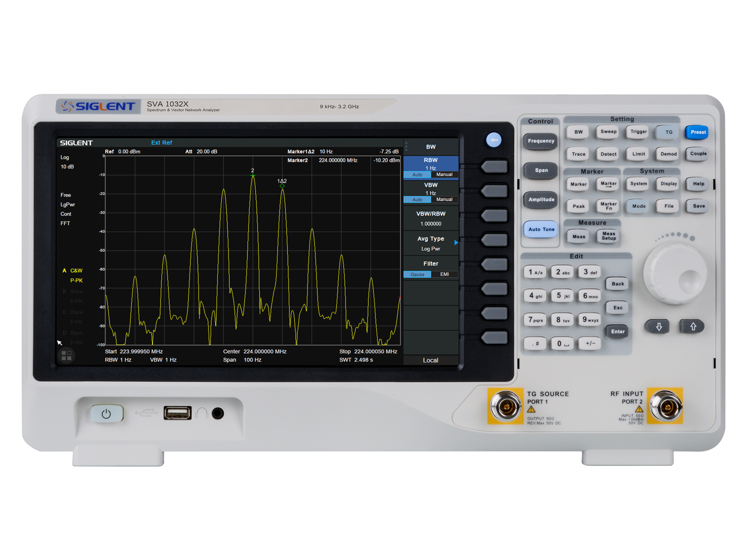The width and height of the screenshot is (747, 560).
Task: Activate the Auto Tune button
Action: click(x=541, y=229)
